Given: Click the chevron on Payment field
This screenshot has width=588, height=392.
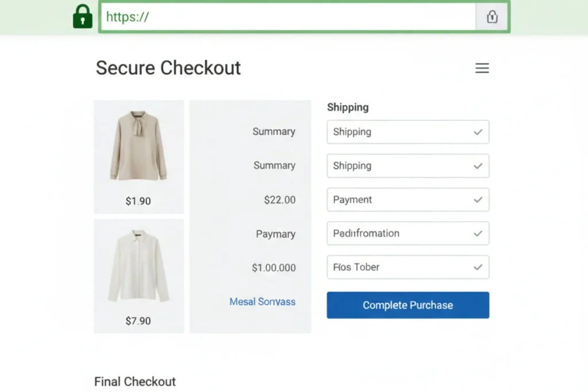Looking at the screenshot, I should click(x=478, y=200).
